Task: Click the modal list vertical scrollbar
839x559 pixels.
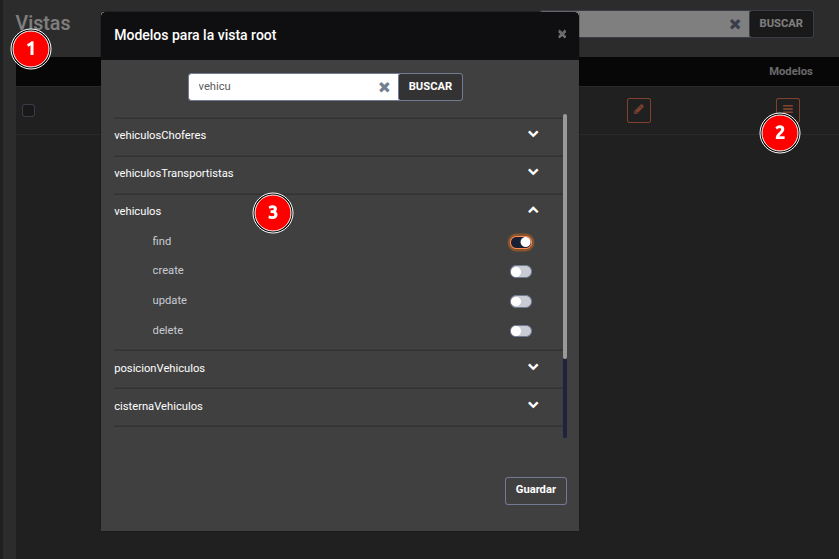Action: pos(565,240)
